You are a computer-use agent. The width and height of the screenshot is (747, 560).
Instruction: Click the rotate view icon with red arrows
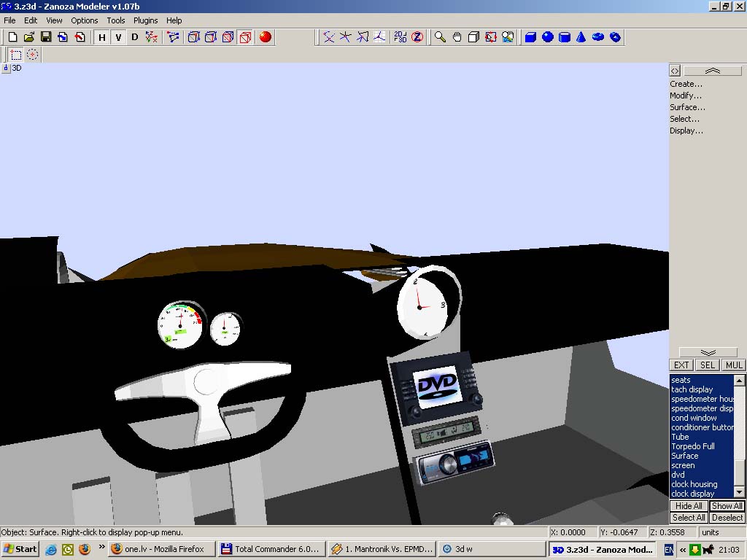coord(491,37)
